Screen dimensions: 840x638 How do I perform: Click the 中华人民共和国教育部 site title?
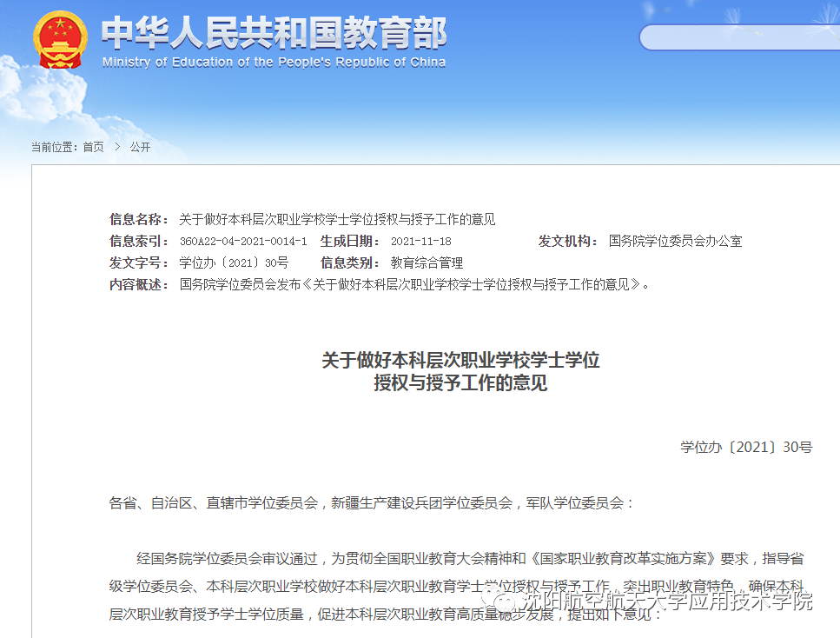274,34
